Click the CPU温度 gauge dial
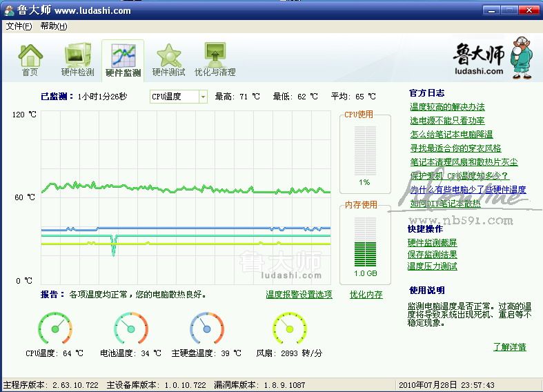This screenshot has height=392, width=543. point(55,329)
